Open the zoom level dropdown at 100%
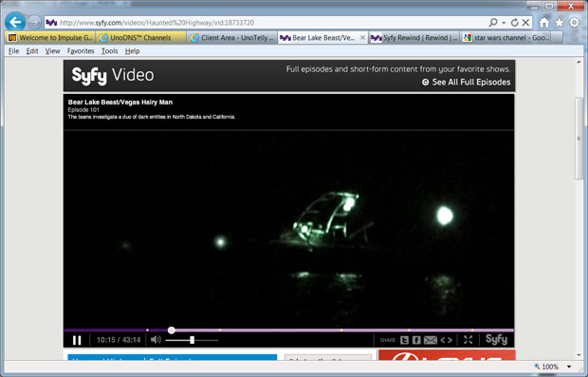 tap(569, 367)
